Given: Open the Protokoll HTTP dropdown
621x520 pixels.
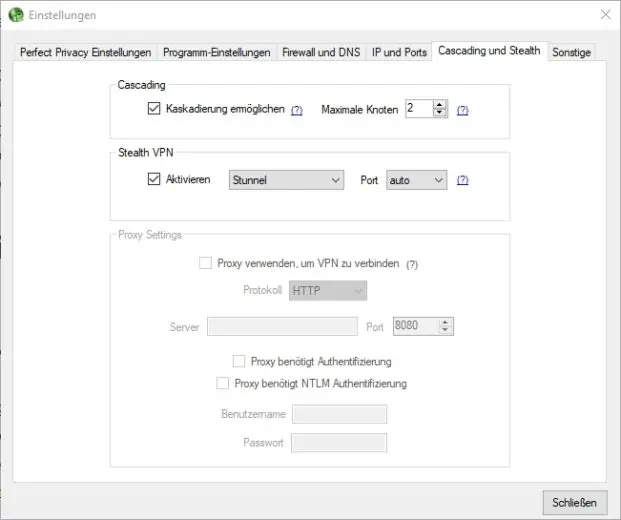Looking at the screenshot, I should pos(328,291).
